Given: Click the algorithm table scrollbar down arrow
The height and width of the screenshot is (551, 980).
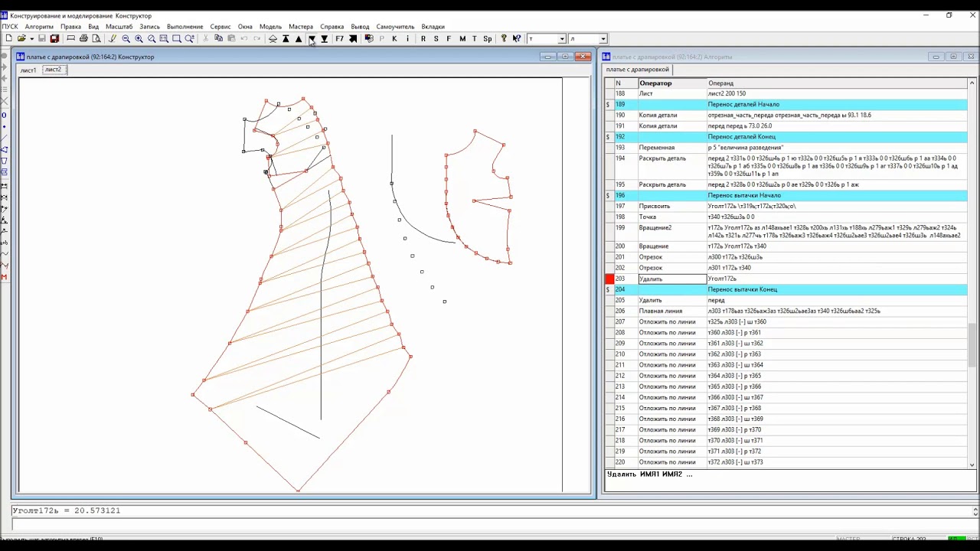Looking at the screenshot, I should coord(972,464).
